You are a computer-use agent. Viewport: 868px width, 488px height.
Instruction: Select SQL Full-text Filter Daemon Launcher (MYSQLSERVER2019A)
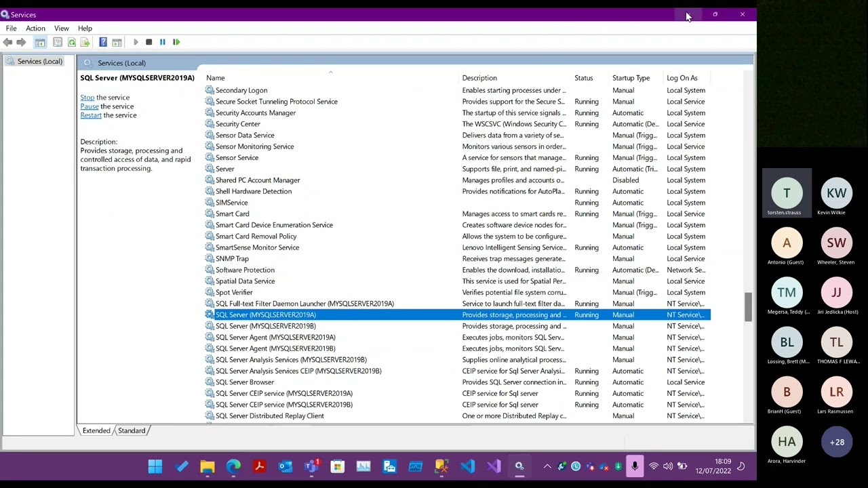coord(458,304)
